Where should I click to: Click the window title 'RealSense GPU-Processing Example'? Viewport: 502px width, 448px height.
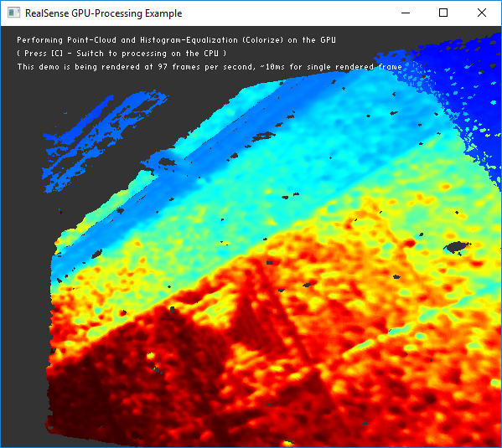tap(103, 13)
